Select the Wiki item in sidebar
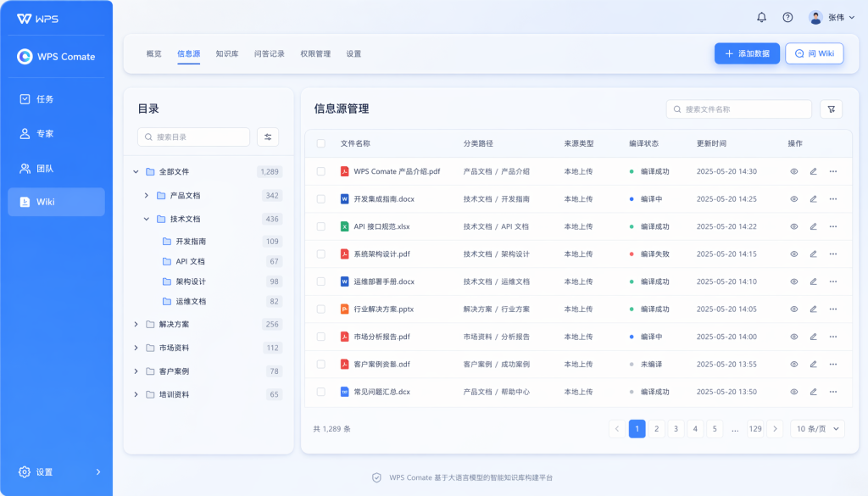 (x=56, y=202)
